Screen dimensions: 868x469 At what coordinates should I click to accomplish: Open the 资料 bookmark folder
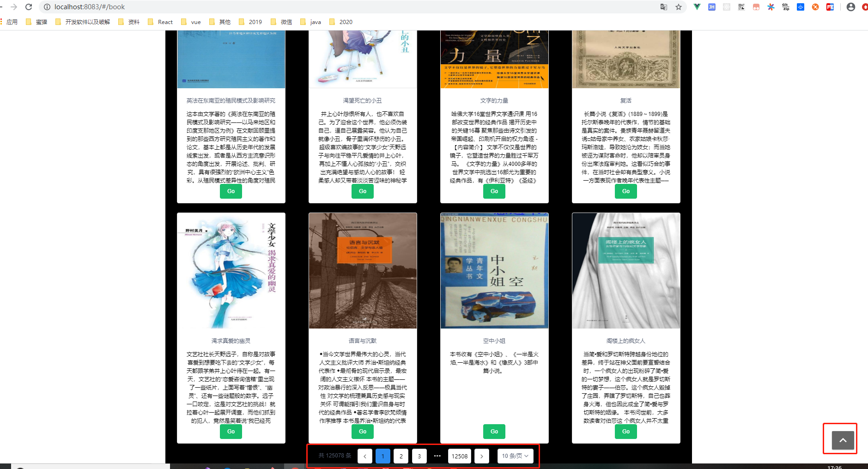click(x=129, y=22)
